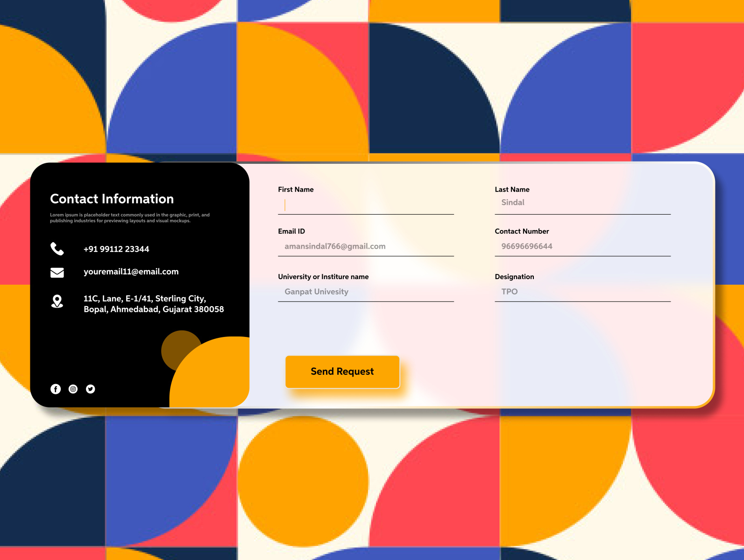The height and width of the screenshot is (560, 744).
Task: Select the Email ID input field
Action: pyautogui.click(x=366, y=247)
